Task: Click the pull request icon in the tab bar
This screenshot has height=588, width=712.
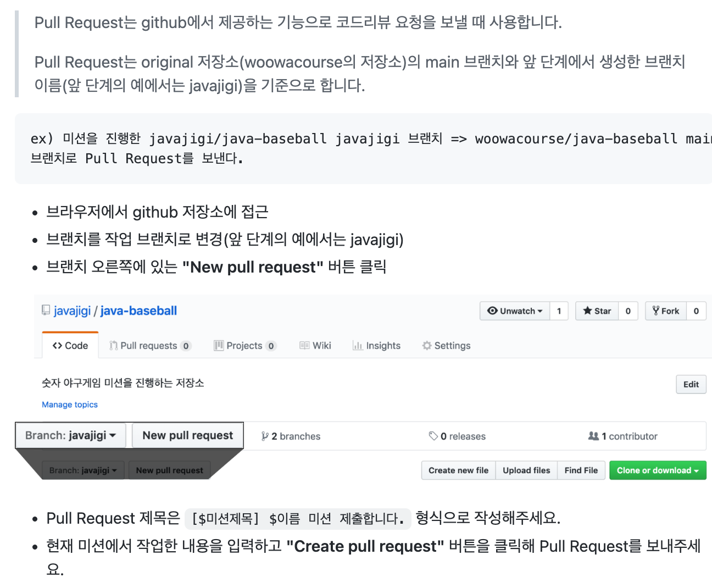Action: click(113, 346)
